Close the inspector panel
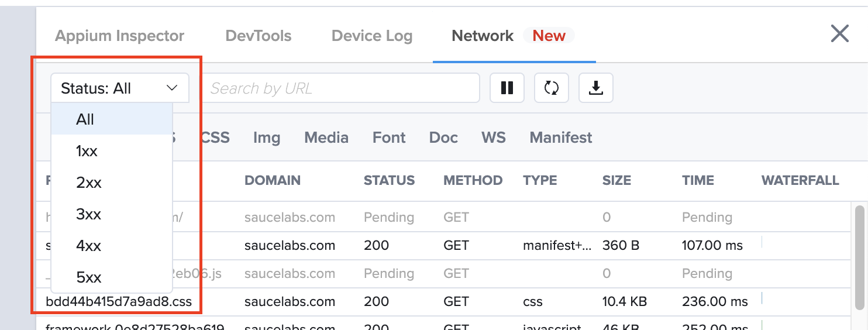 click(839, 34)
